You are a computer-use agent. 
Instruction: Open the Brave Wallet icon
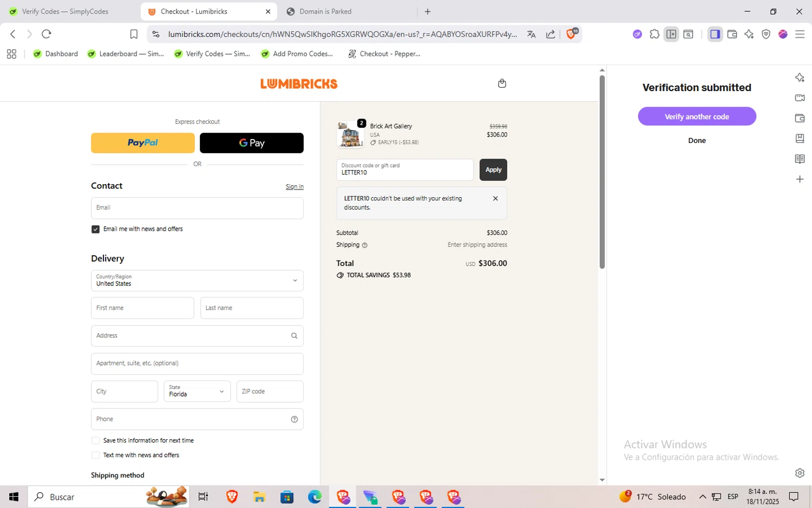pos(732,34)
